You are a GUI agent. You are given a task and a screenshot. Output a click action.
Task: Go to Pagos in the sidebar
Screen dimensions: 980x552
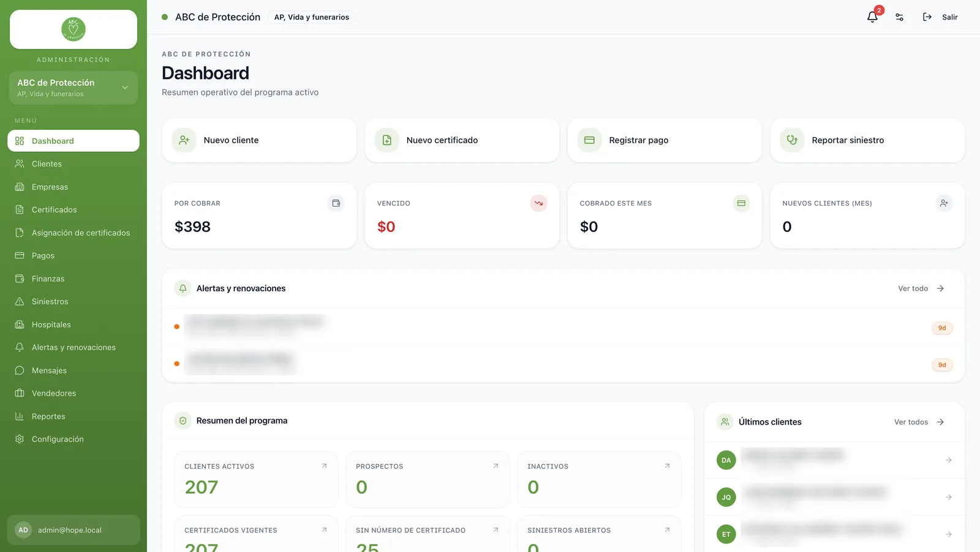(x=73, y=256)
